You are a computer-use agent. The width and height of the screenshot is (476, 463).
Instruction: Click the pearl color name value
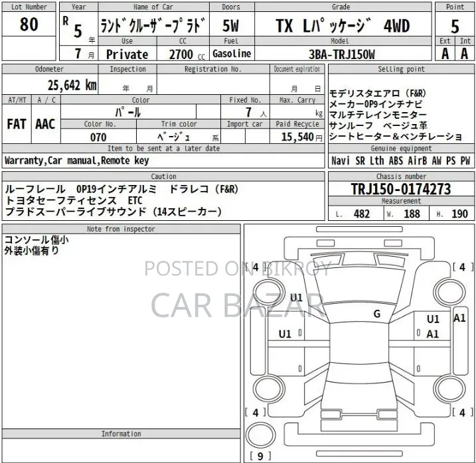pos(128,112)
